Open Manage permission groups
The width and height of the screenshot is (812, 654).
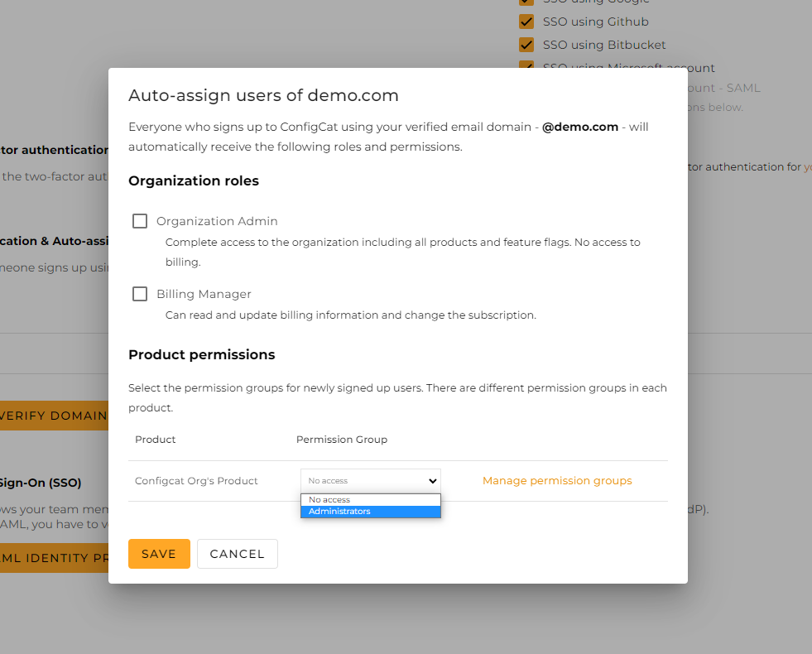point(557,480)
